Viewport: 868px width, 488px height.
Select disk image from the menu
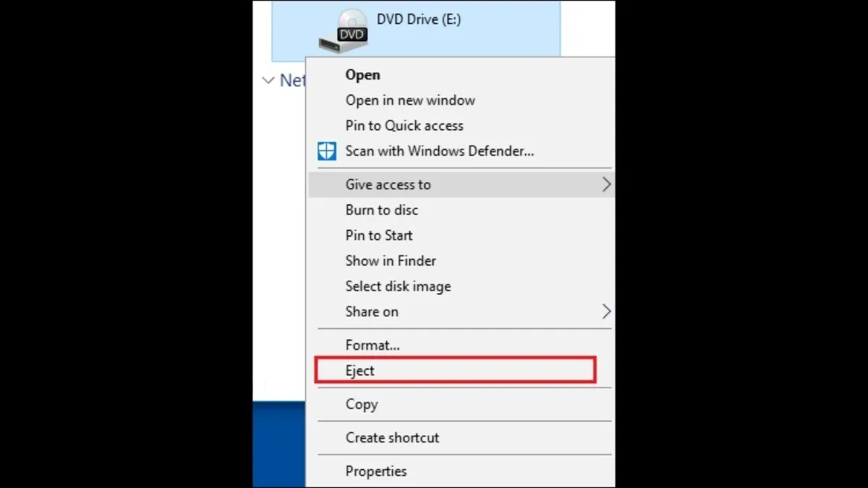[398, 286]
